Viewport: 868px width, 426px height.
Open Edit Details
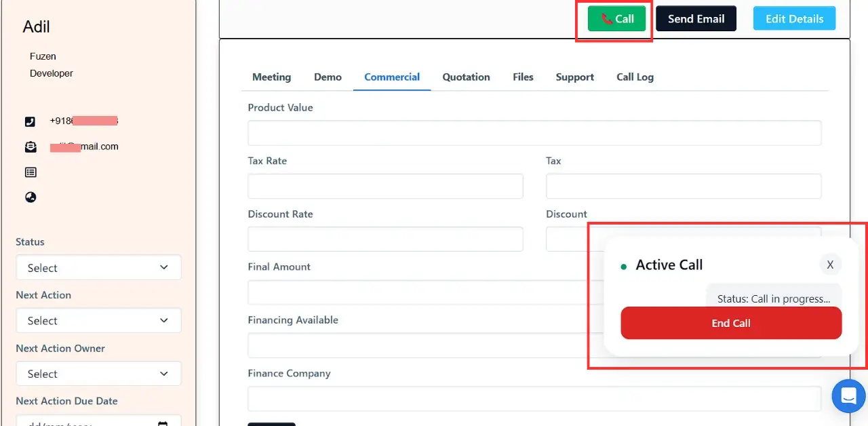tap(794, 19)
